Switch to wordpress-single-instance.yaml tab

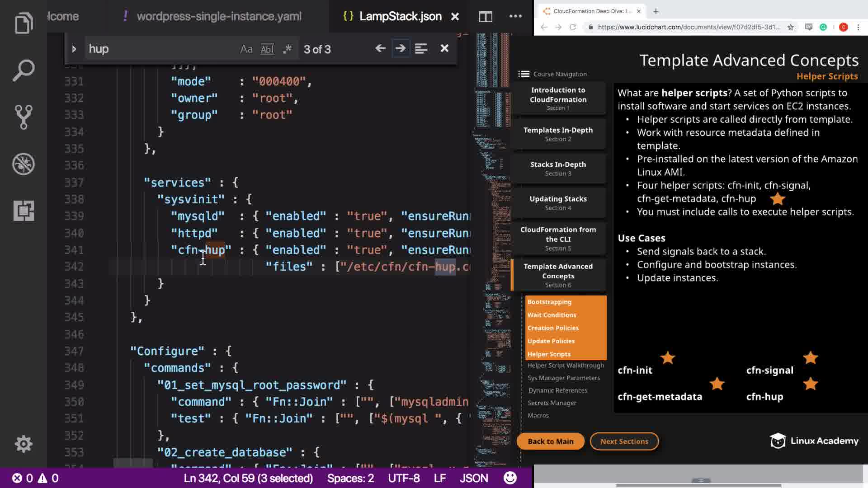pyautogui.click(x=219, y=17)
